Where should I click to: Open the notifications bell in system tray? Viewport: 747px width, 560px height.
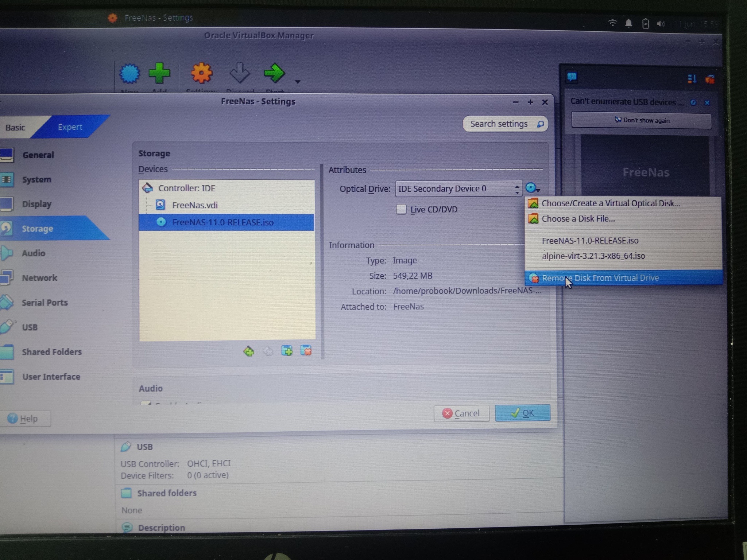[x=628, y=24]
